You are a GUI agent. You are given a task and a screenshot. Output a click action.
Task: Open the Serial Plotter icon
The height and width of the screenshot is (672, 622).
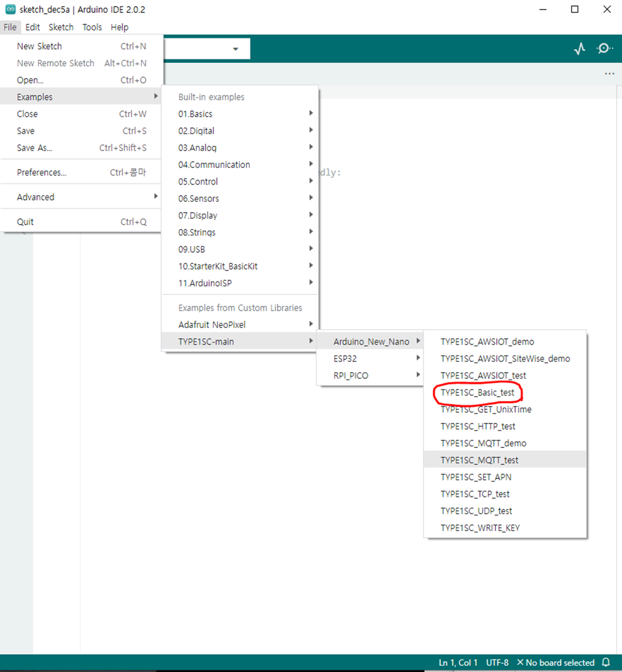coord(580,48)
